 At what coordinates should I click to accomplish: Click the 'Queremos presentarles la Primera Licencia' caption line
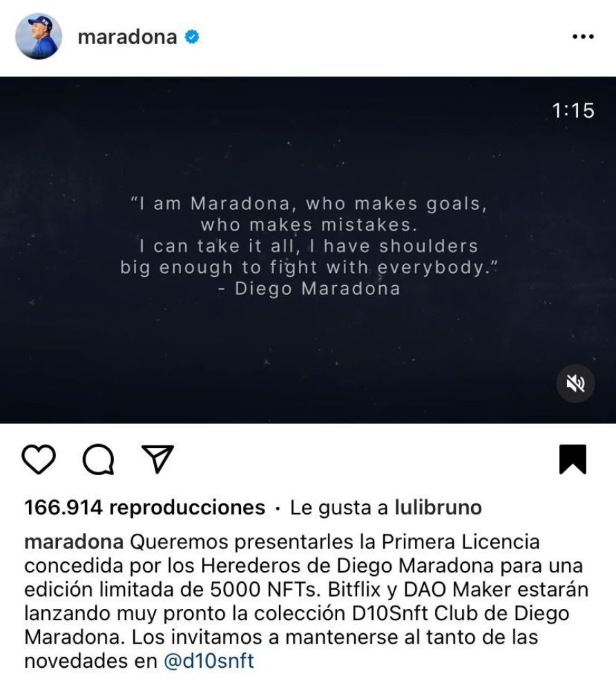point(335,542)
